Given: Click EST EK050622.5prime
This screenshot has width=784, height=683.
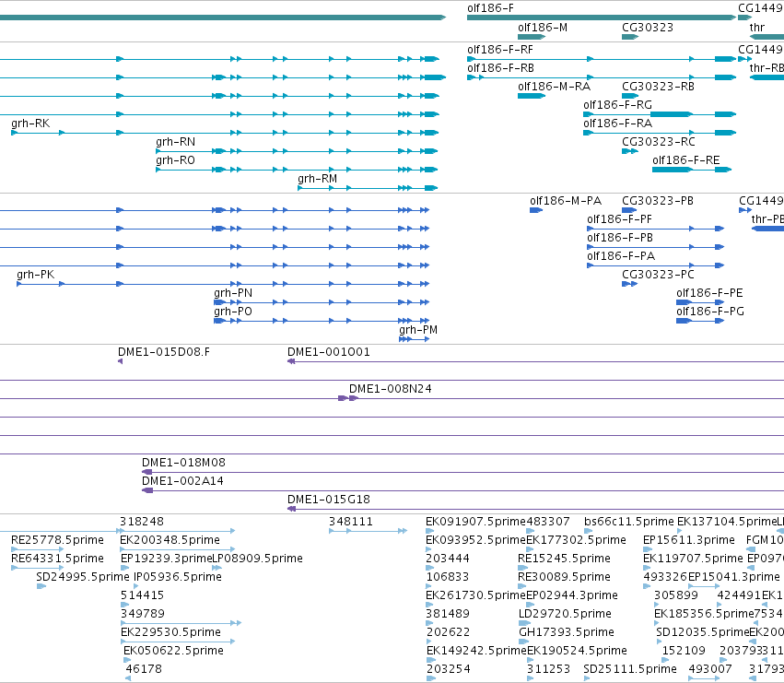Looking at the screenshot, I should [173, 651].
